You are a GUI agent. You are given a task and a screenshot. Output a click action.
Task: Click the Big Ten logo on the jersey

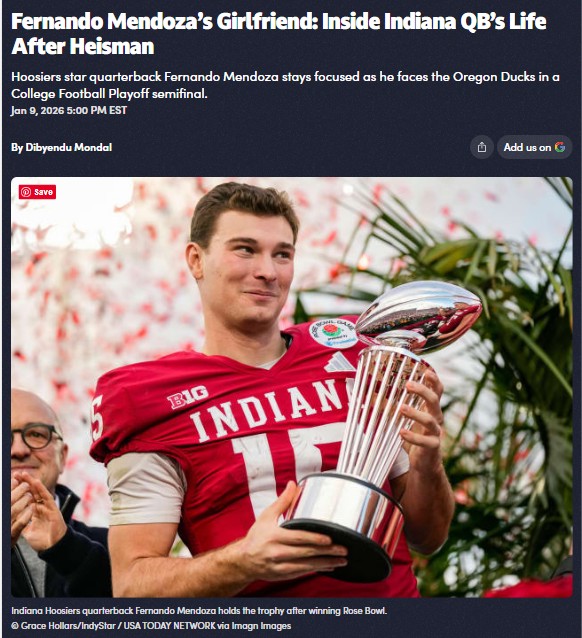188,397
